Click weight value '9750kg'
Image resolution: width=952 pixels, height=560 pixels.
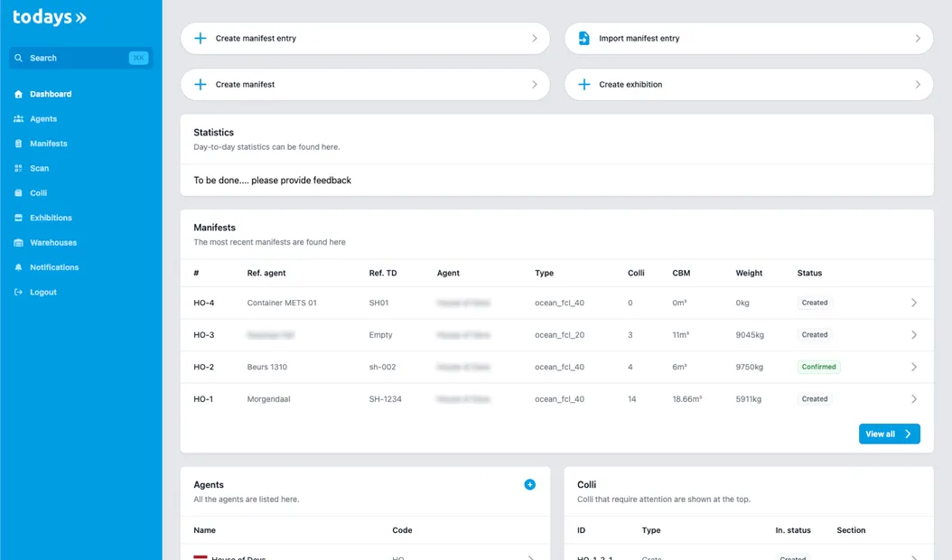coord(749,367)
